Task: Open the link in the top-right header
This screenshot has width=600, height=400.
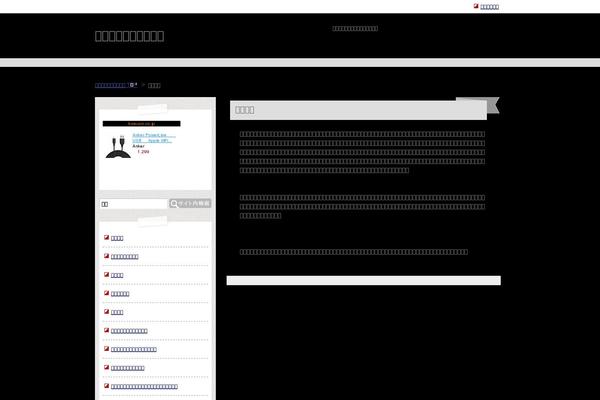Action: (489, 7)
